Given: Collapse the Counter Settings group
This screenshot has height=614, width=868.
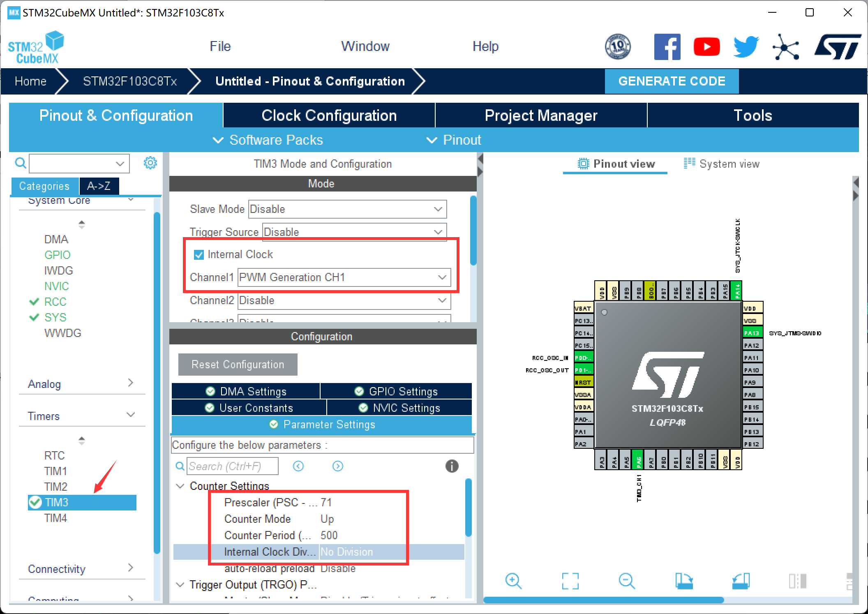Looking at the screenshot, I should (180, 486).
